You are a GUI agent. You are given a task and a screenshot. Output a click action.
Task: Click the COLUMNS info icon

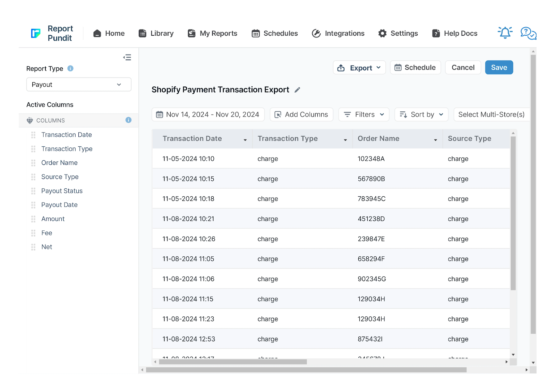click(128, 120)
